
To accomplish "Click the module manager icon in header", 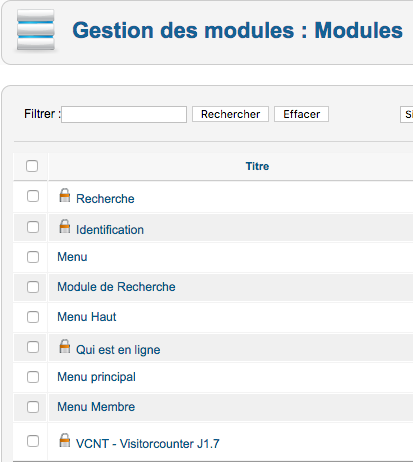I will [x=36, y=30].
